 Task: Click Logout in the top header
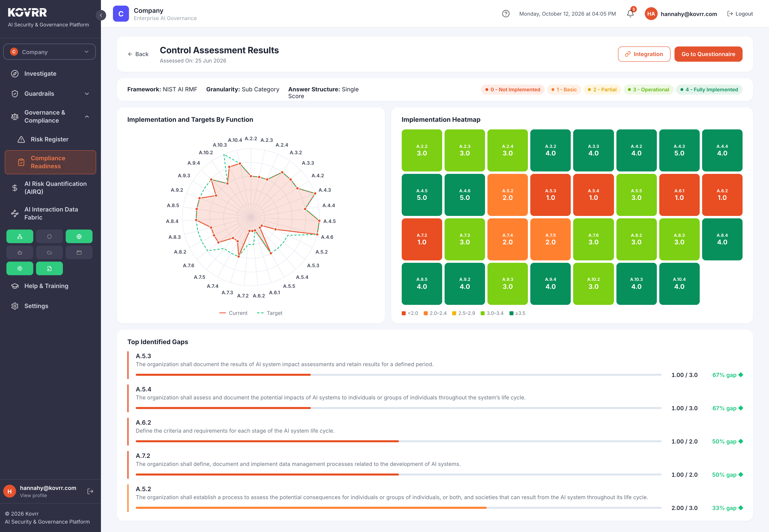(740, 14)
